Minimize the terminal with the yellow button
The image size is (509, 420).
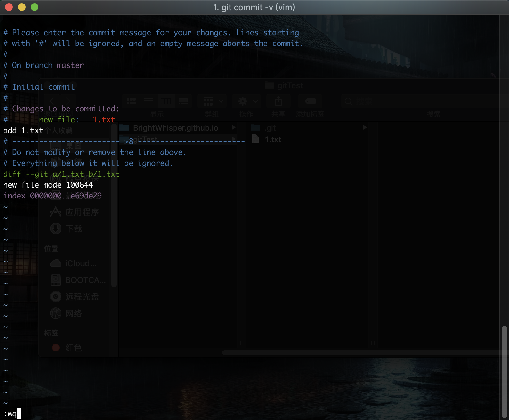click(x=22, y=7)
